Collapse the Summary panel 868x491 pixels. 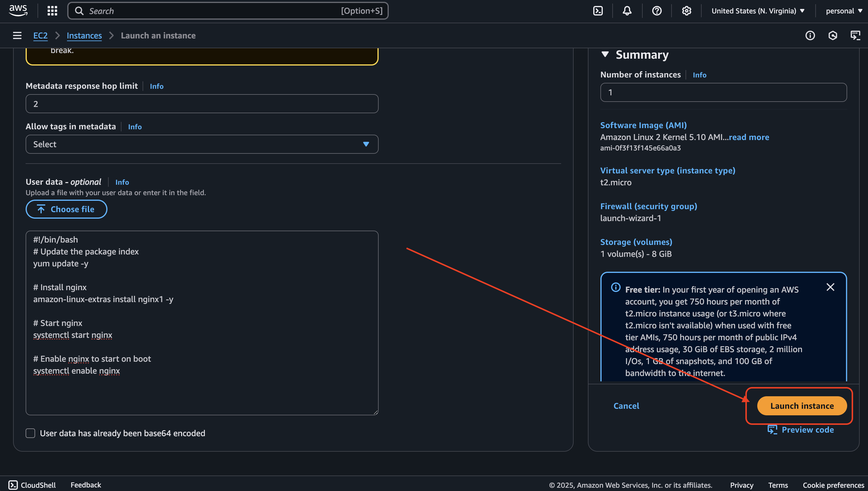(x=605, y=54)
